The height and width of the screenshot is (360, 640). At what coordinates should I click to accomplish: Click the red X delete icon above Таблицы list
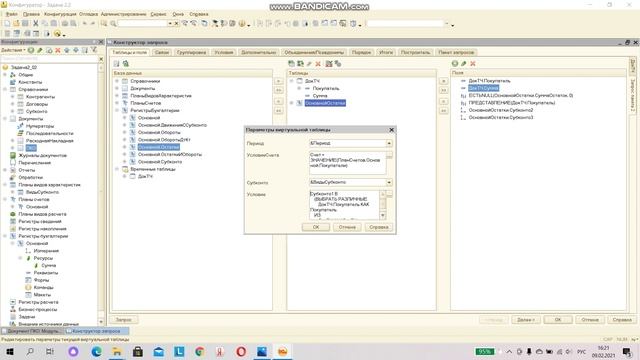click(x=318, y=64)
